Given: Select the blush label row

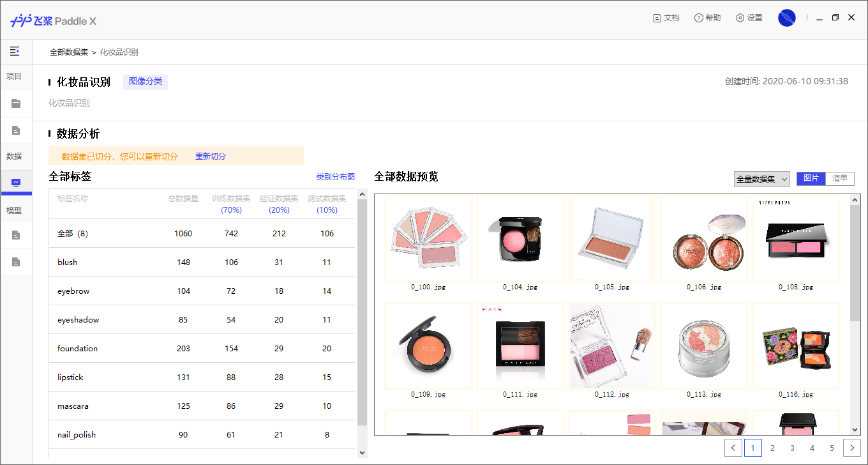Looking at the screenshot, I should tap(202, 262).
